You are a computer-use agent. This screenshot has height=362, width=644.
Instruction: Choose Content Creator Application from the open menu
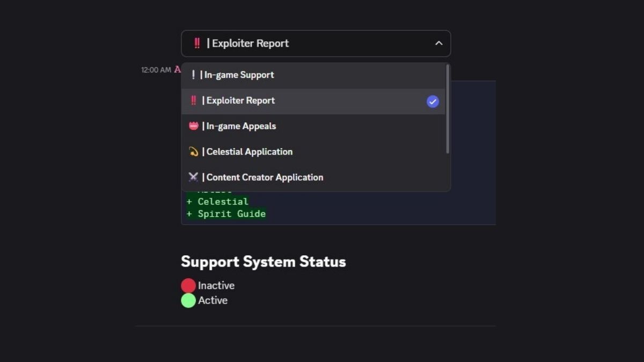pos(265,177)
